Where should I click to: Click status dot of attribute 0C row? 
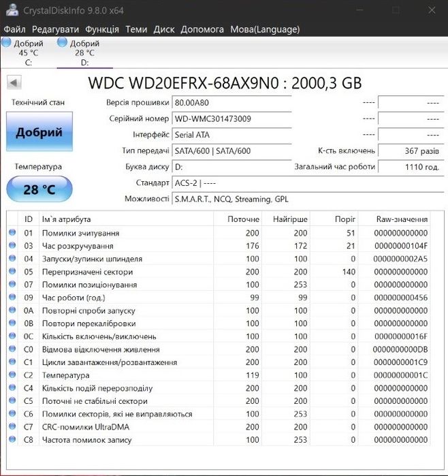coord(12,336)
